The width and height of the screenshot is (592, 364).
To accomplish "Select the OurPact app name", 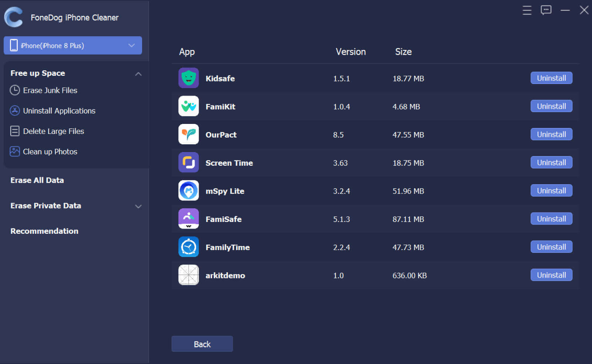I will click(x=221, y=135).
